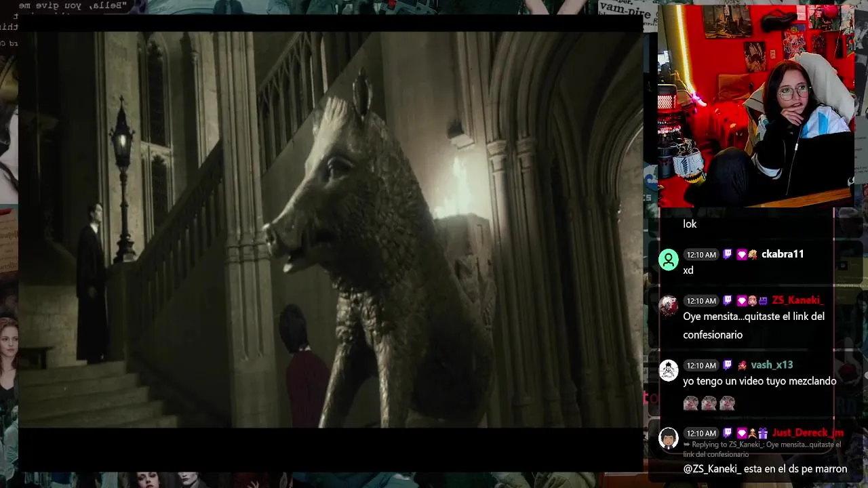The width and height of the screenshot is (868, 488).
Task: Click Just_Dereck_jm's profile avatar
Action: [669, 438]
